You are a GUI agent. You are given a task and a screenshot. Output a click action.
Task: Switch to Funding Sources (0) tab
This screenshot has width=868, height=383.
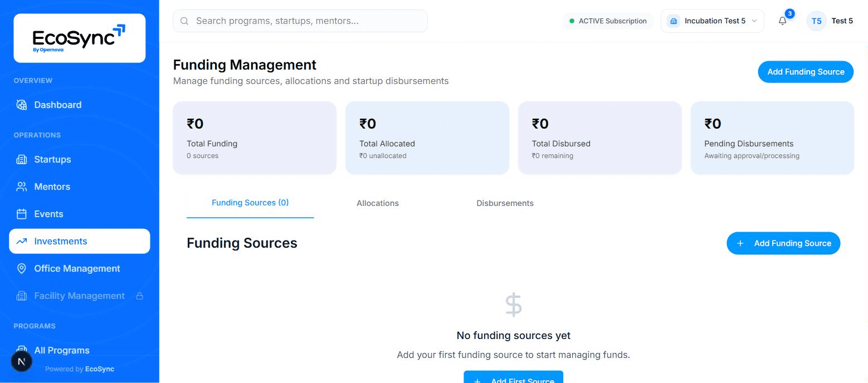point(250,203)
